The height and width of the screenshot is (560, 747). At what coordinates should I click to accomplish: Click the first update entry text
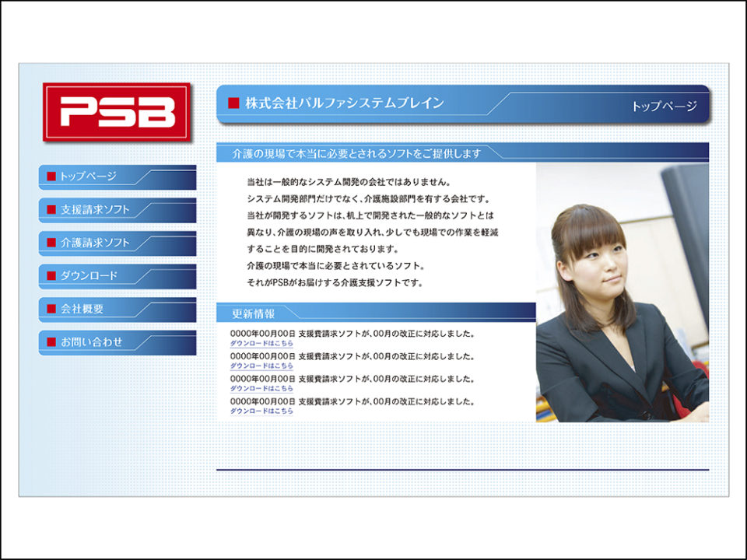pos(352,334)
